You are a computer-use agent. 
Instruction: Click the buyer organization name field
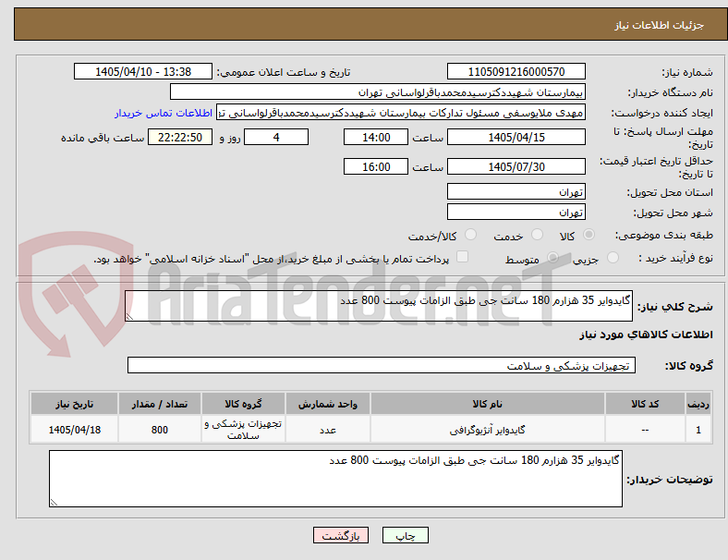point(378,91)
